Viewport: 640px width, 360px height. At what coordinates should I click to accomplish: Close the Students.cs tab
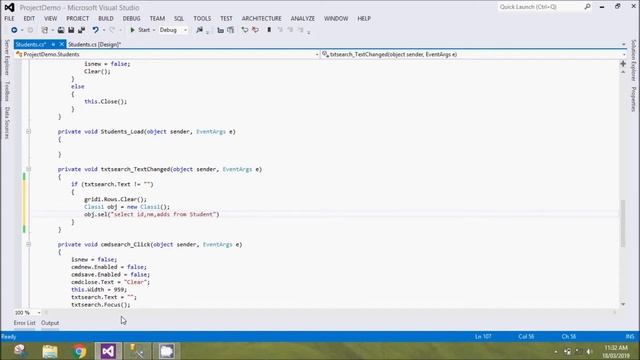tap(62, 44)
